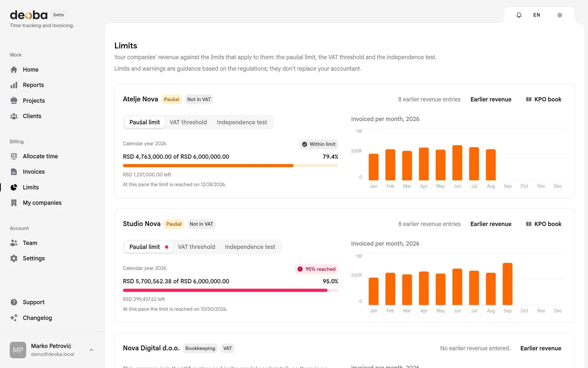Open Earlier revenue for Nova Digital d.o.o.
The height and width of the screenshot is (368, 588).
(x=541, y=348)
